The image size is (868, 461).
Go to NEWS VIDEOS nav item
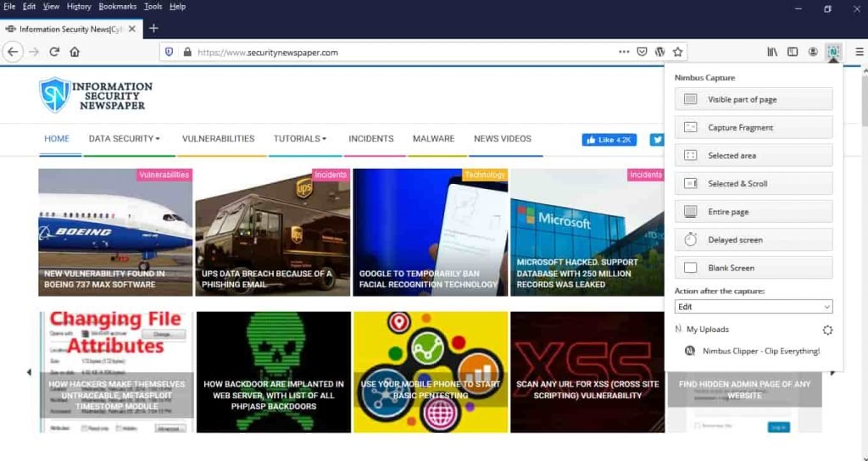502,139
